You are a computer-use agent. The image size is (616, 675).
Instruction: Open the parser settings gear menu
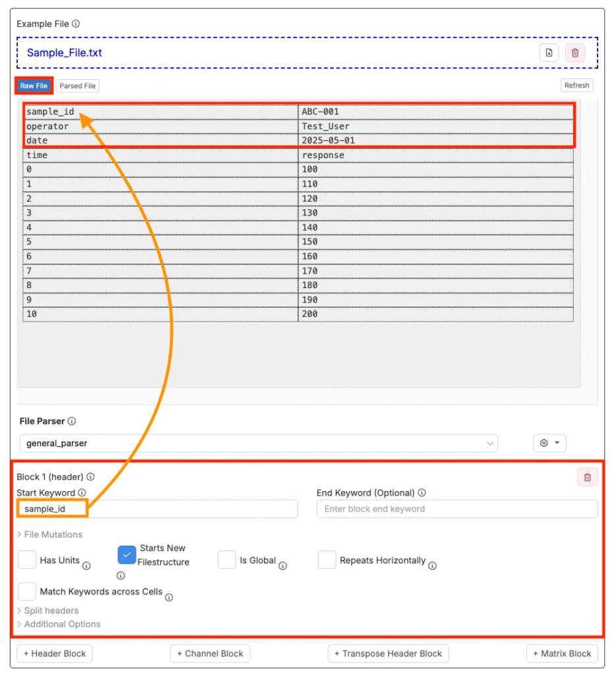(549, 444)
